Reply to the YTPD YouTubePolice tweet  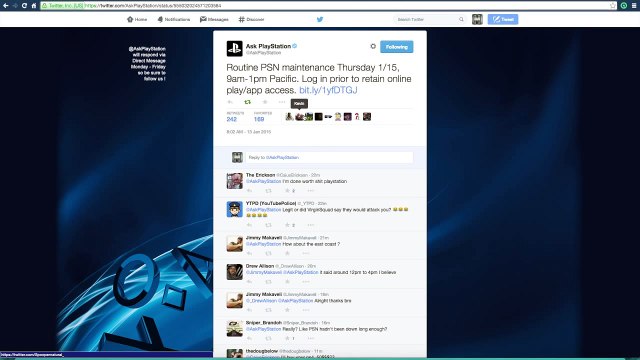(x=249, y=225)
